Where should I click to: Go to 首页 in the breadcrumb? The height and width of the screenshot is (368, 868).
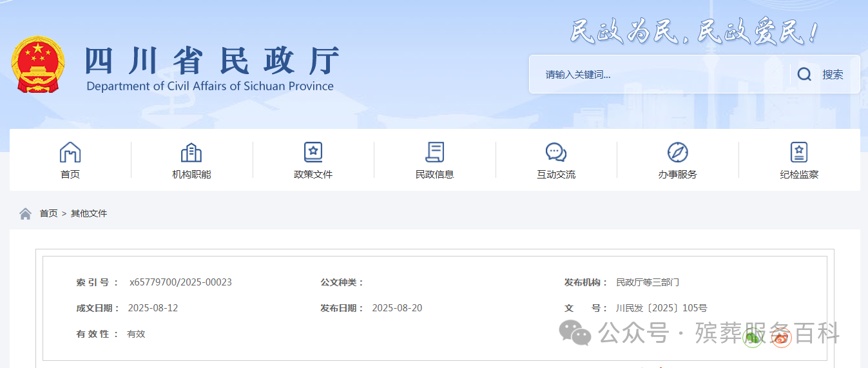click(48, 213)
